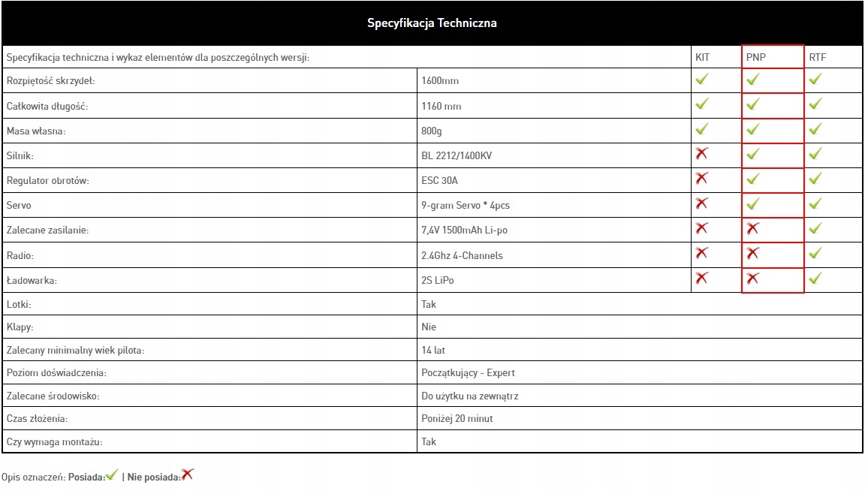Click the green checkmark beside Posiada legend

click(112, 474)
